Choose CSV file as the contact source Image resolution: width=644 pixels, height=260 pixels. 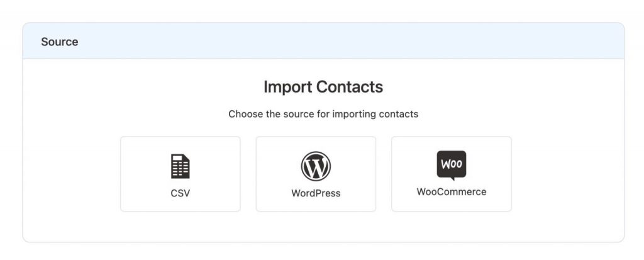tap(180, 174)
